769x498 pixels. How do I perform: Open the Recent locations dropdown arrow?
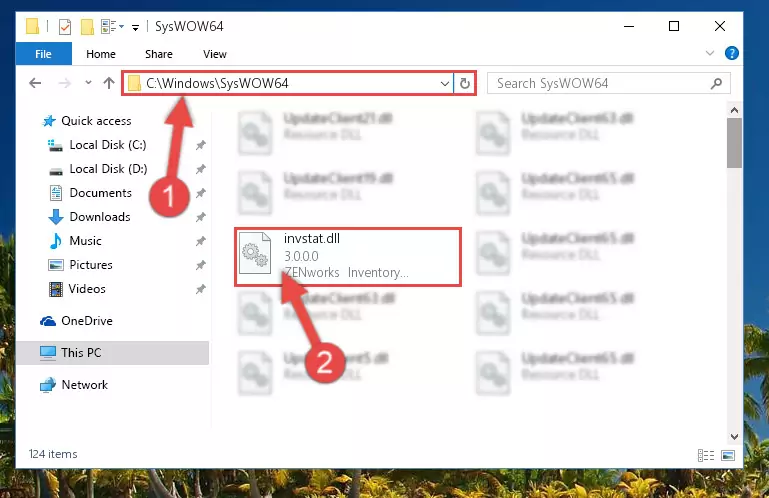[88, 82]
